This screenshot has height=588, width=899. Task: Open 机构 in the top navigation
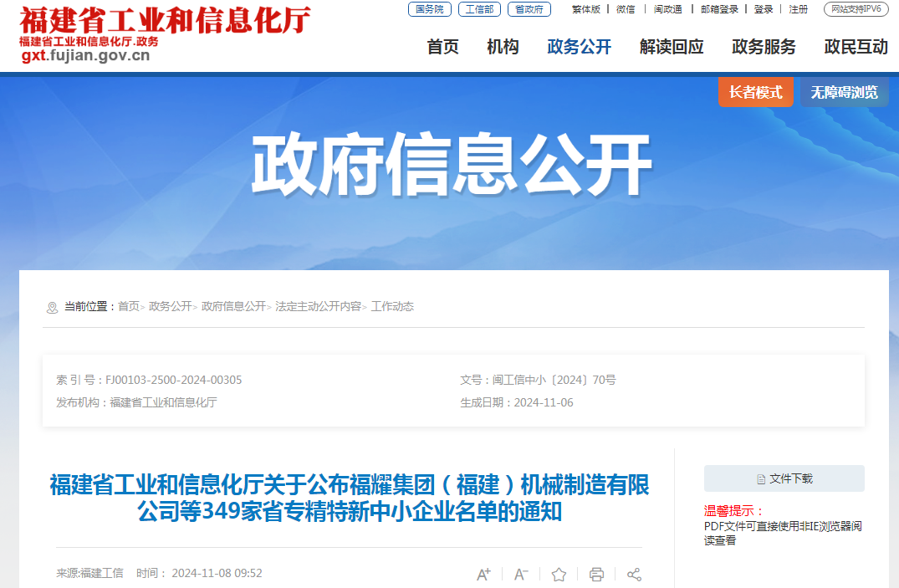pos(503,47)
